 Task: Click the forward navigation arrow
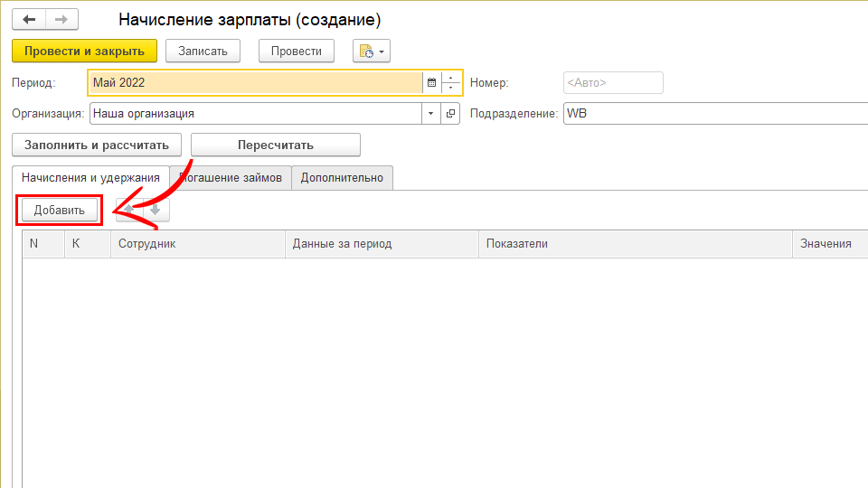coord(61,19)
